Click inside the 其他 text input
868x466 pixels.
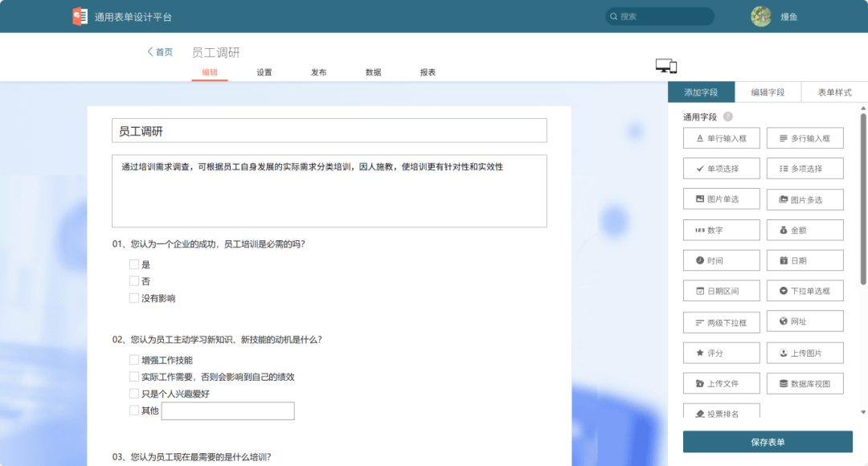(227, 411)
